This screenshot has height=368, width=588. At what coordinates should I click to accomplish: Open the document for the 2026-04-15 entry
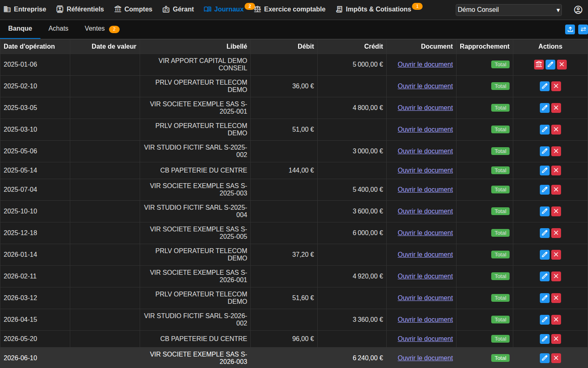click(x=425, y=320)
